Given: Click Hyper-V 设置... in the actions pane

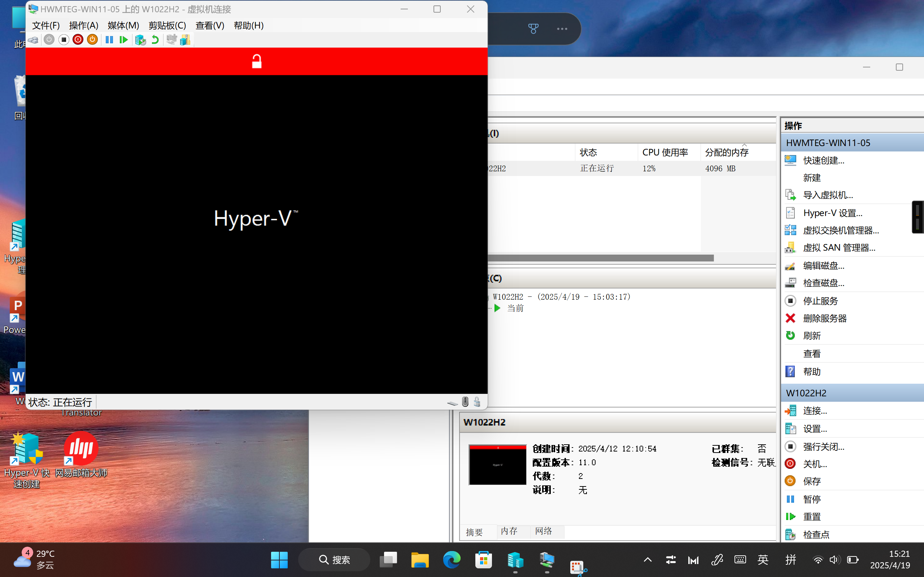Looking at the screenshot, I should [832, 213].
